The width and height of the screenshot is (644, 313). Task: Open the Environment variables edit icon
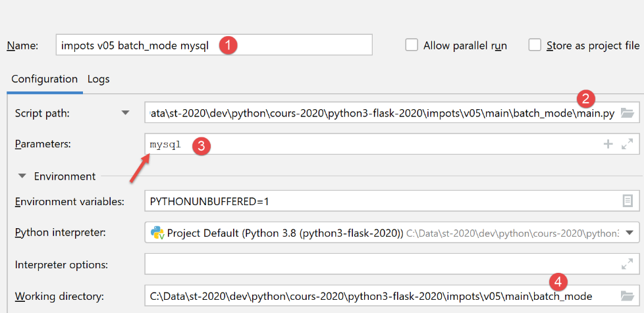pyautogui.click(x=627, y=201)
